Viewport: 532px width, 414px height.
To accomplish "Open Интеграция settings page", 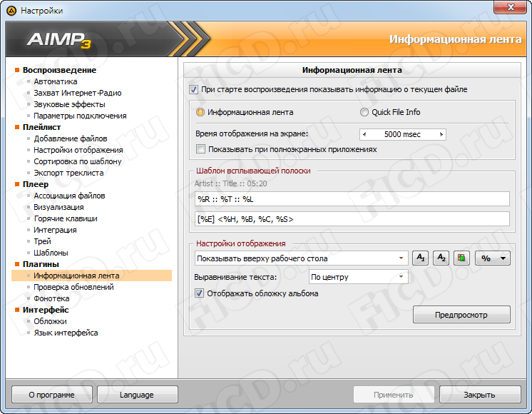I will tap(55, 230).
